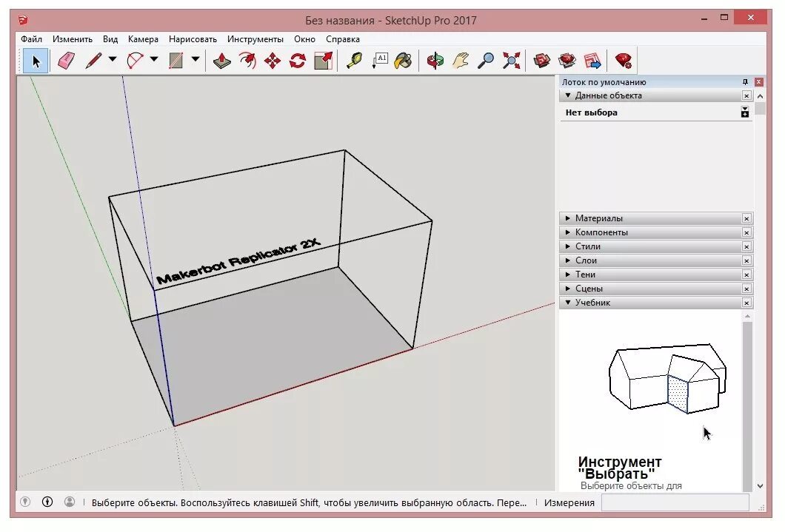Select the Paint Bucket tool
This screenshot has width=785, height=532.
pos(404,61)
